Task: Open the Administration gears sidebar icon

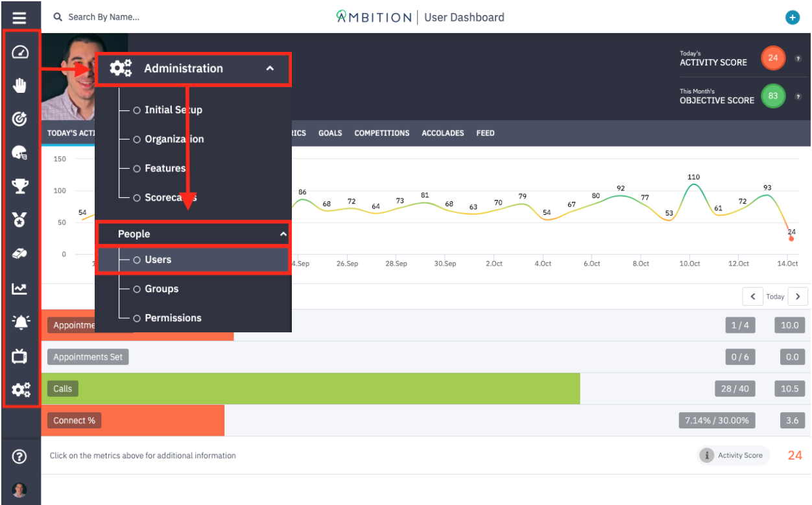Action: [21, 389]
